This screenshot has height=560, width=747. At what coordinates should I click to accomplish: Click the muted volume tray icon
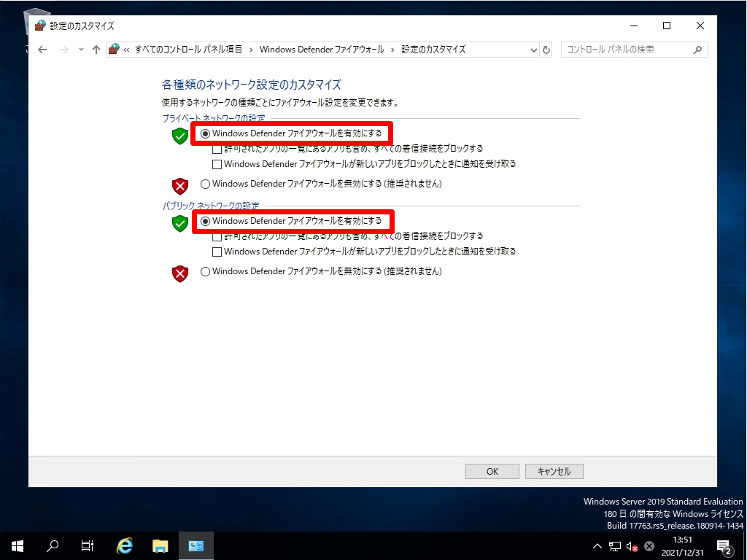(632, 546)
